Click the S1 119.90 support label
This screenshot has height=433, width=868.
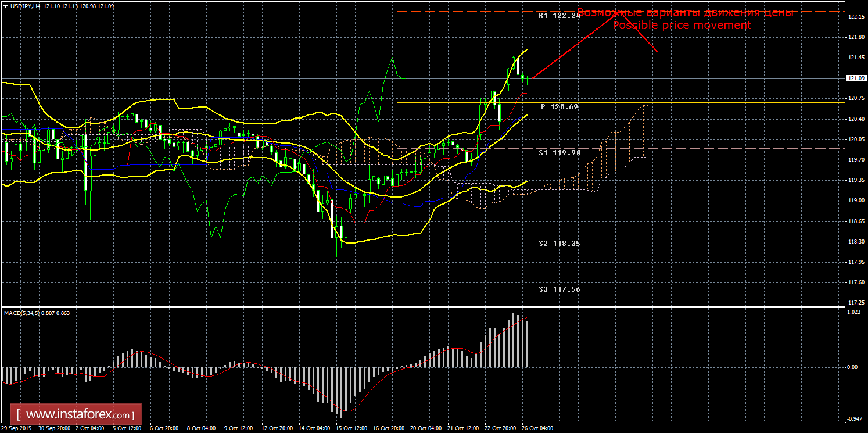559,152
